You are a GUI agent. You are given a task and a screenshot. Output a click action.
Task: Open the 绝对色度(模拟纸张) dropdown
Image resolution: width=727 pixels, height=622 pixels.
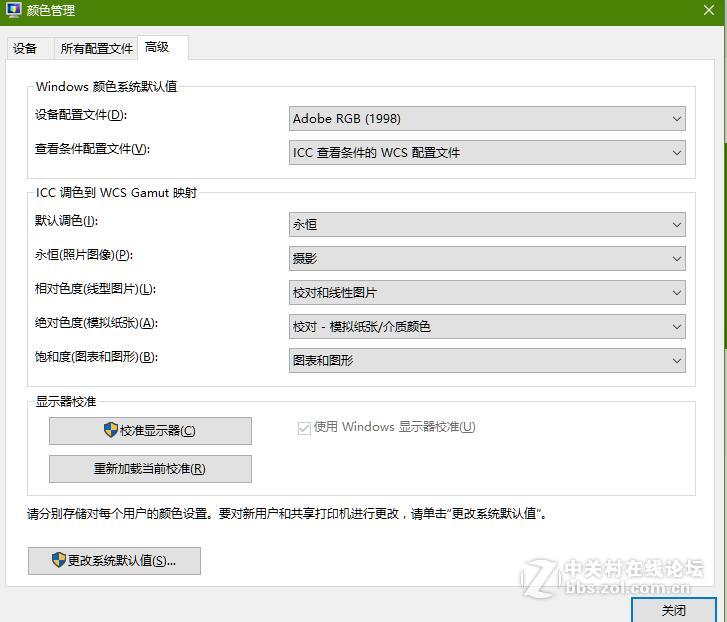click(487, 326)
